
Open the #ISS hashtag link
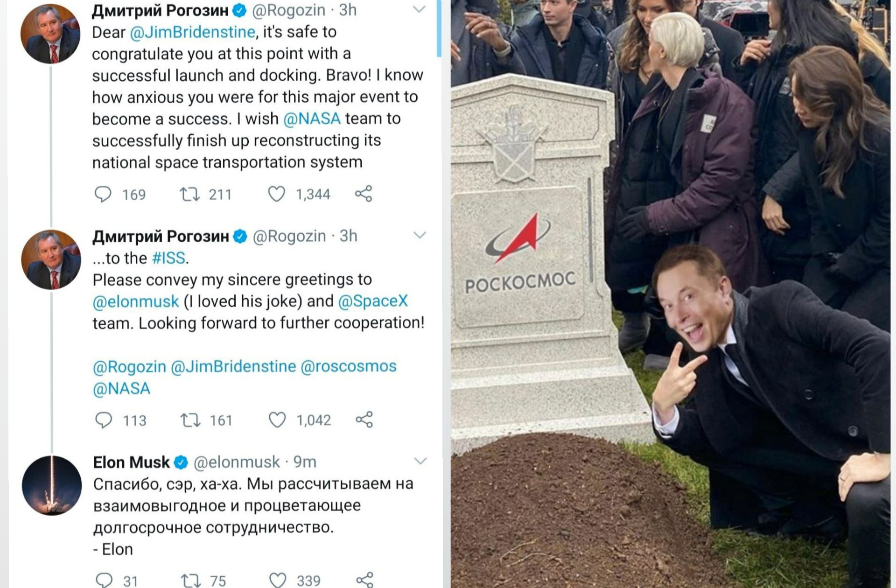pos(169,258)
